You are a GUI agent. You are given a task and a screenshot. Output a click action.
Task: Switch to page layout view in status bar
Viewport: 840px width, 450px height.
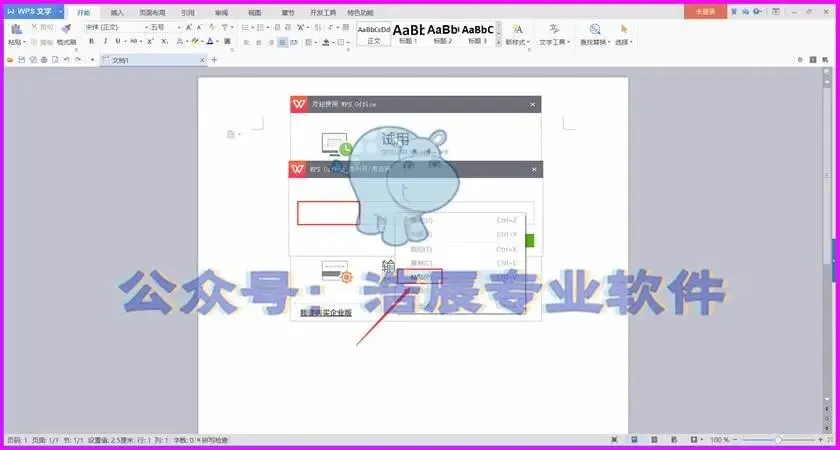coord(634,440)
